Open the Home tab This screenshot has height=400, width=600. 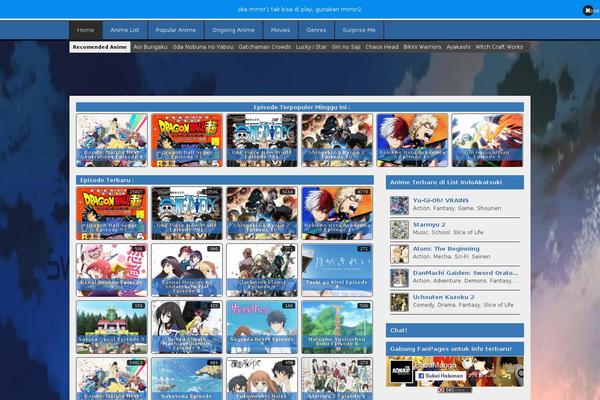(86, 30)
